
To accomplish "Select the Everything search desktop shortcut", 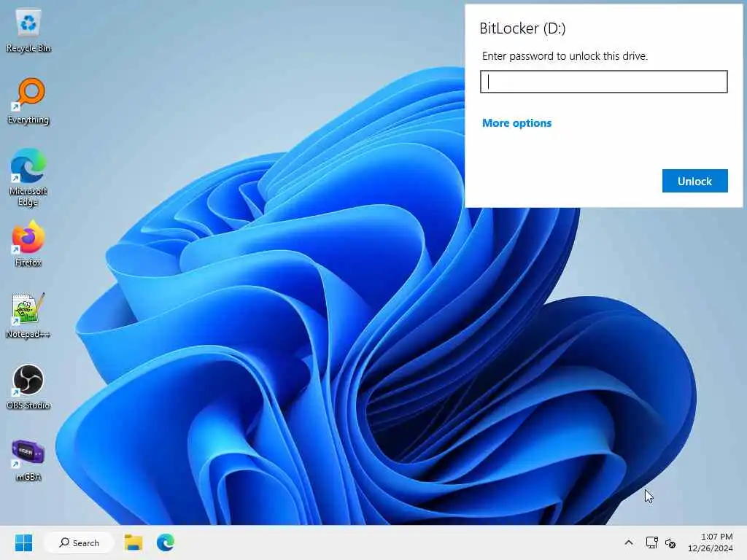I will coord(28,101).
